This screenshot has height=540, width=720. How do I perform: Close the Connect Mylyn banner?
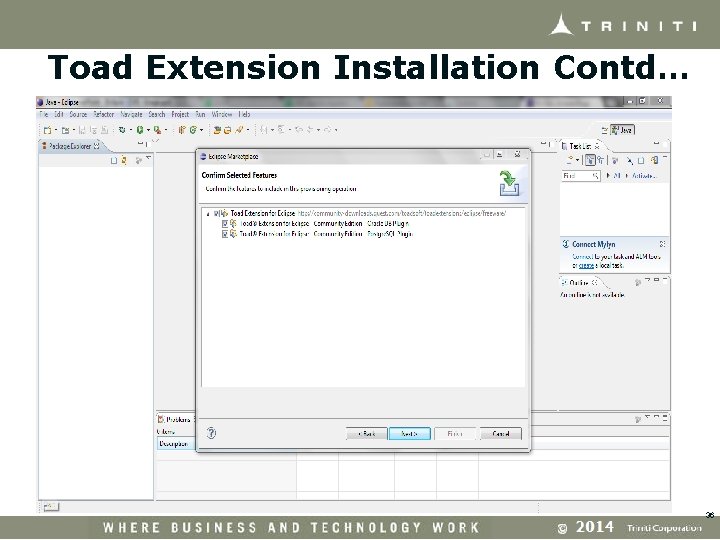pyautogui.click(x=662, y=244)
